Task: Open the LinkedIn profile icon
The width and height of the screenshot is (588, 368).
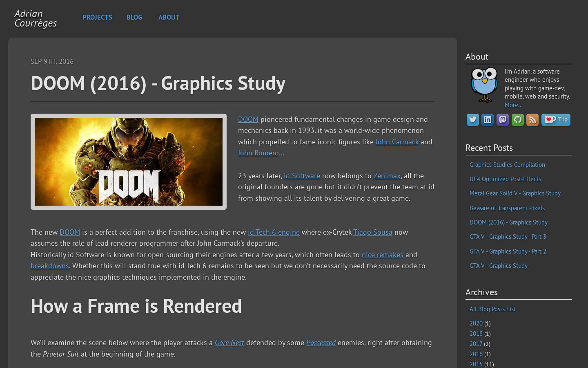Action: click(488, 120)
